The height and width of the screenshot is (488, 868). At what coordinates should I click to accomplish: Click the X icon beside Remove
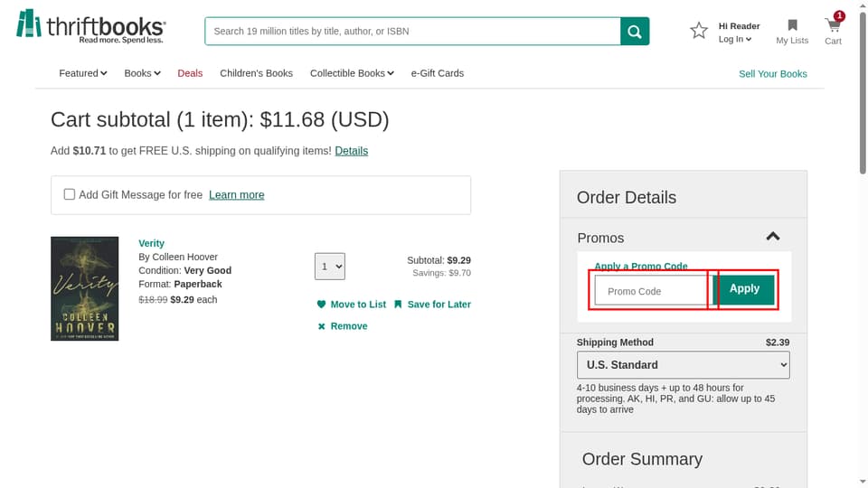point(322,326)
